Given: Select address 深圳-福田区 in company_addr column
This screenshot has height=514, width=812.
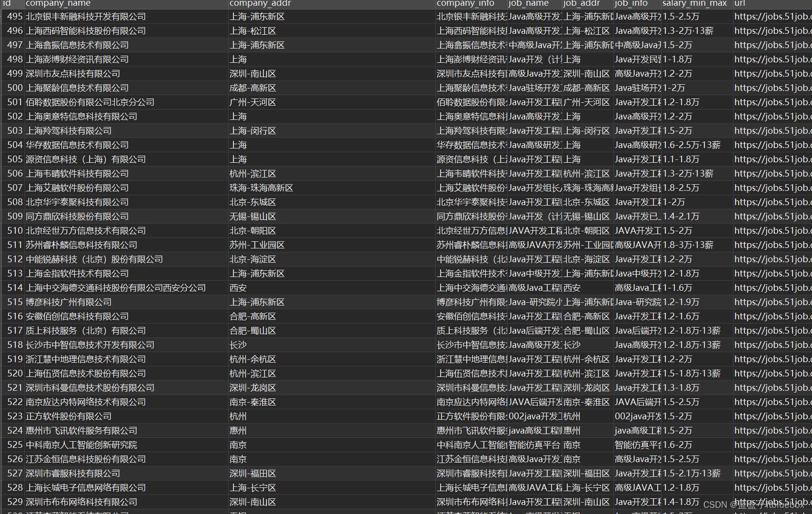Looking at the screenshot, I should pyautogui.click(x=253, y=474).
